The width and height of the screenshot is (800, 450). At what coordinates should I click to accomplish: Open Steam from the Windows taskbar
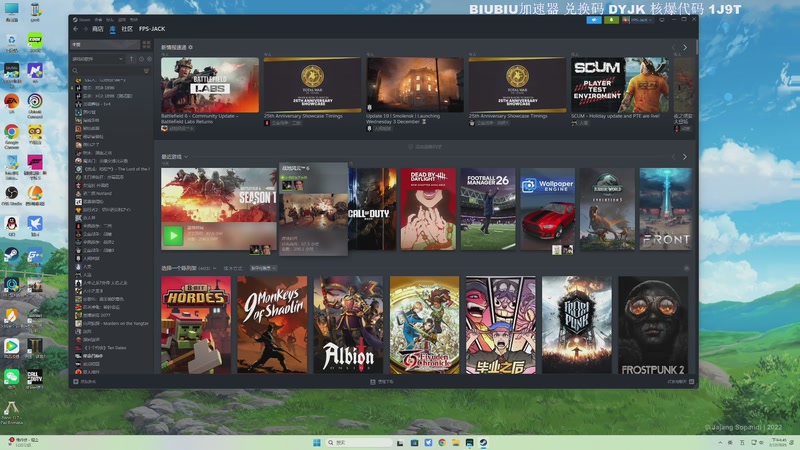[x=483, y=442]
